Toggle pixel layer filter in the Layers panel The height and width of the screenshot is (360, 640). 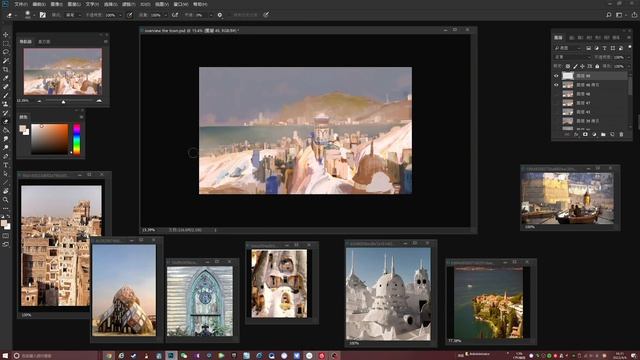588,48
